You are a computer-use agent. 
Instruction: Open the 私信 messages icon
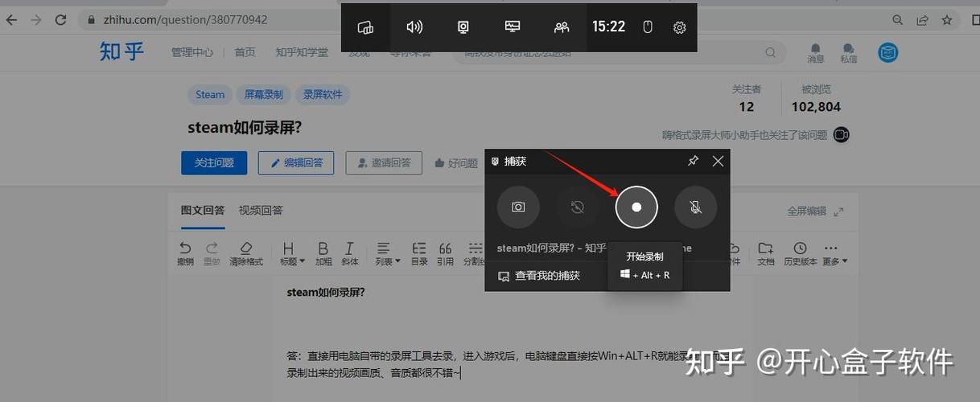coord(849,53)
